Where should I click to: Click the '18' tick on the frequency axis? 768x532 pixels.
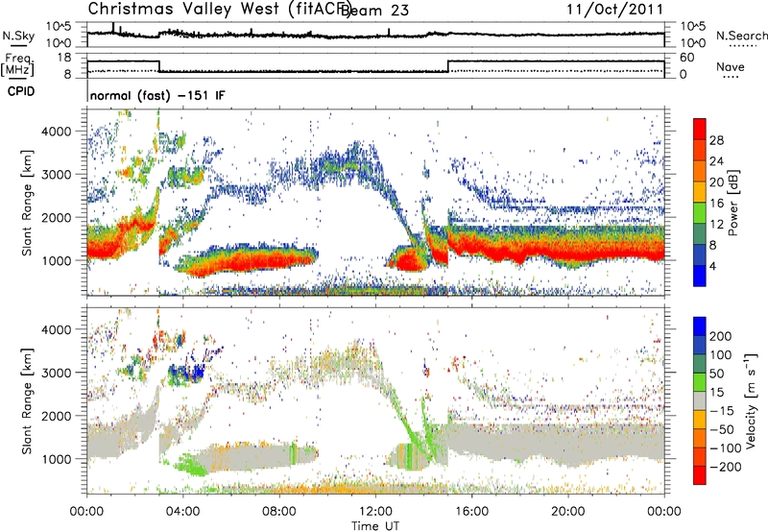[64, 58]
